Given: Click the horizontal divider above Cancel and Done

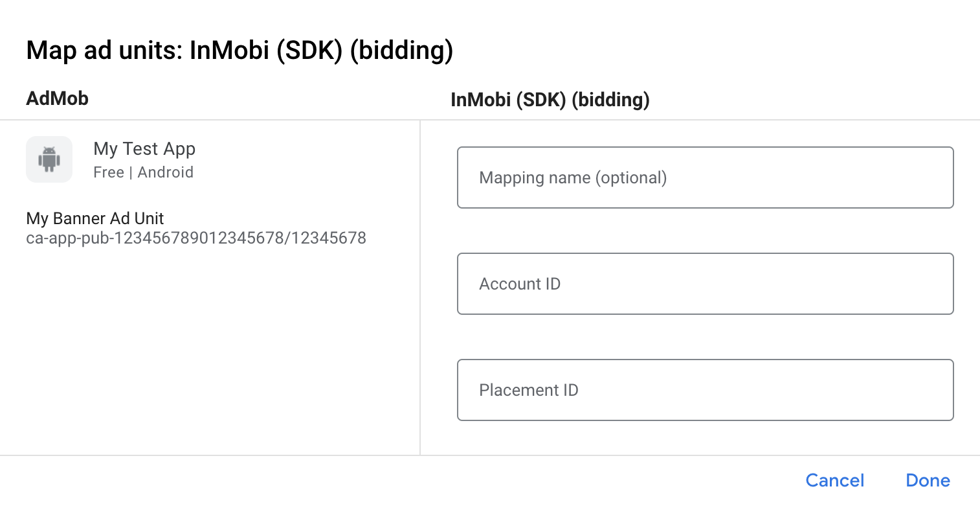Looking at the screenshot, I should pyautogui.click(x=490, y=455).
